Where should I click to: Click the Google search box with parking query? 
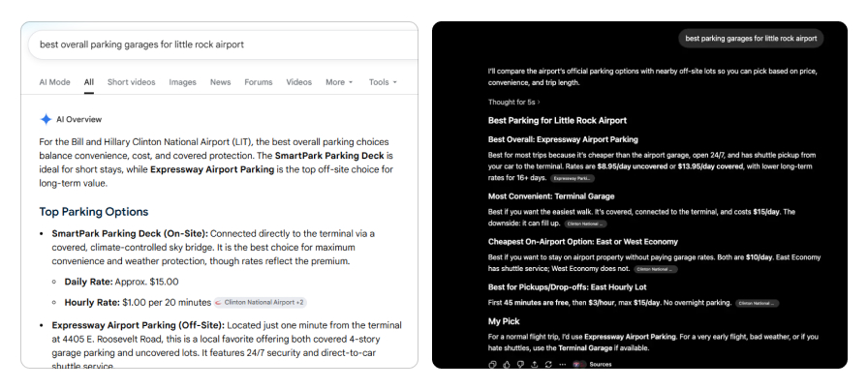pyautogui.click(x=223, y=45)
